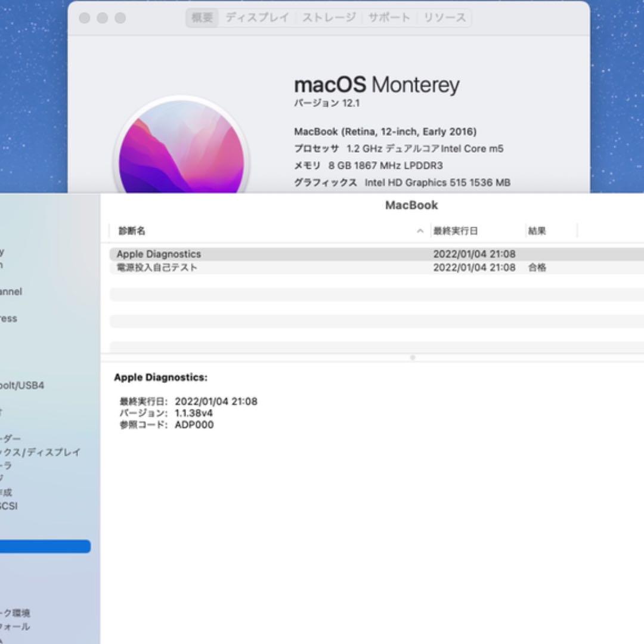
Task: Select the 電源投入自己テスト row
Action: 377,268
